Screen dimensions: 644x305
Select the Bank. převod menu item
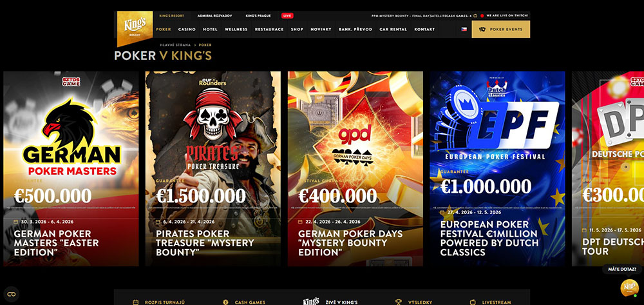tap(355, 30)
